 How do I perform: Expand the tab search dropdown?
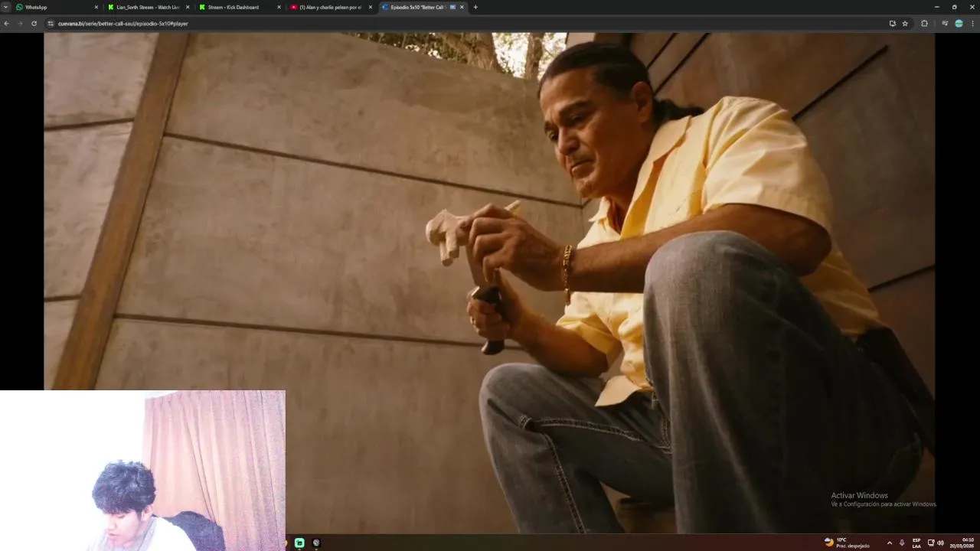click(6, 7)
